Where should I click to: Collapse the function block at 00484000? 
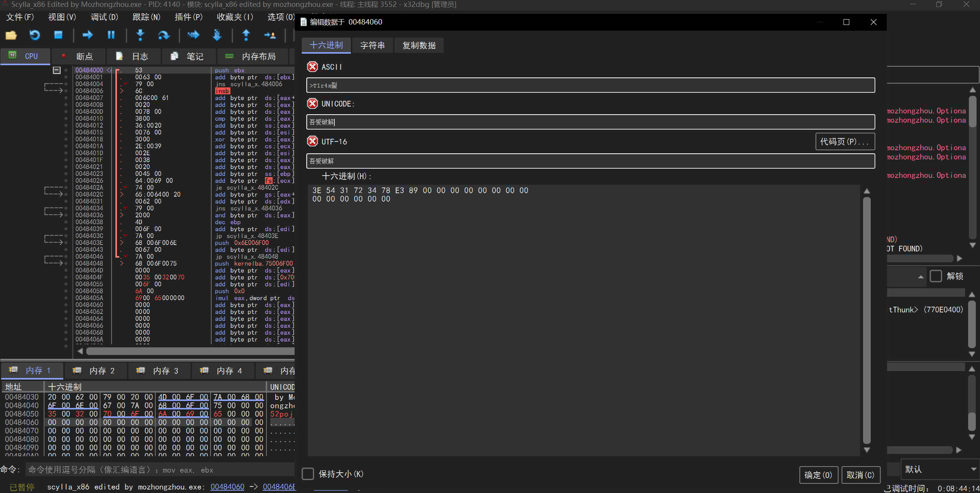coord(57,70)
